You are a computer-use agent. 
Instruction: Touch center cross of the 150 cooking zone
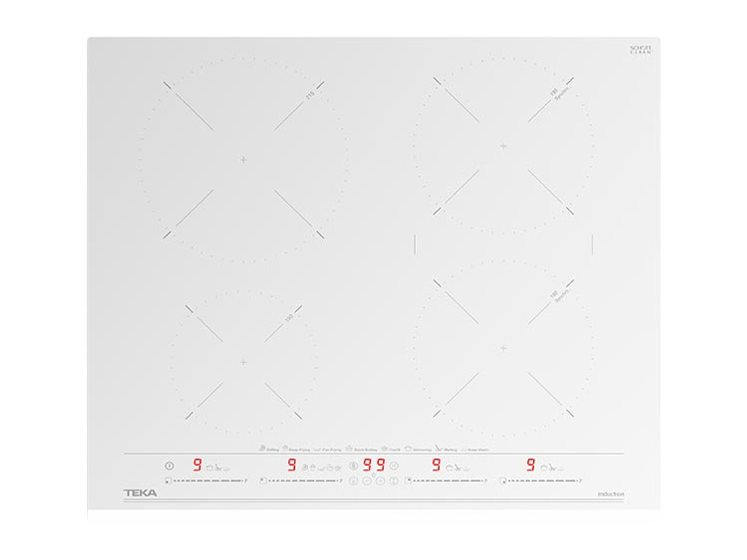[x=244, y=362]
